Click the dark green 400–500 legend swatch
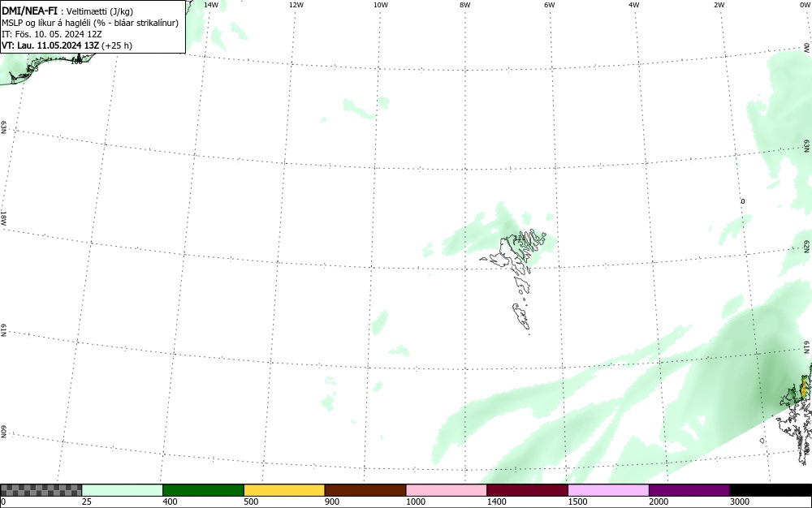 [203, 490]
